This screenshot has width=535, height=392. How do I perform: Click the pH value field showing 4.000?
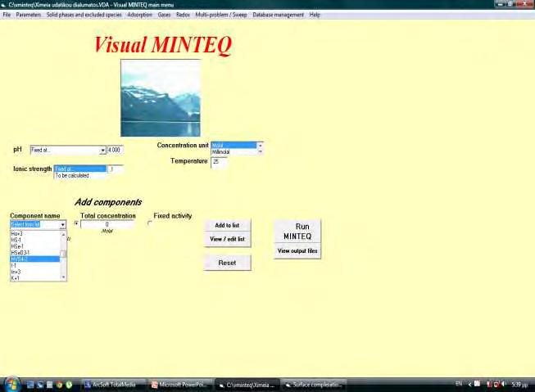click(115, 150)
